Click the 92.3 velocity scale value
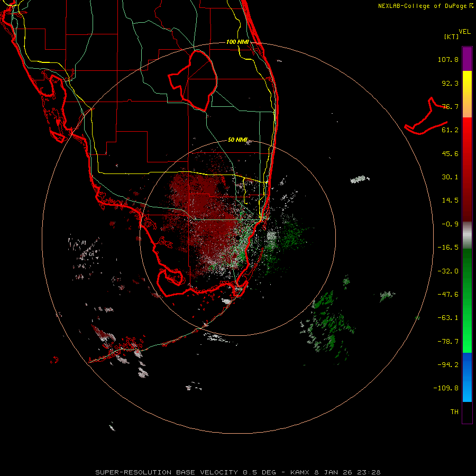The width and height of the screenshot is (476, 476). (450, 83)
